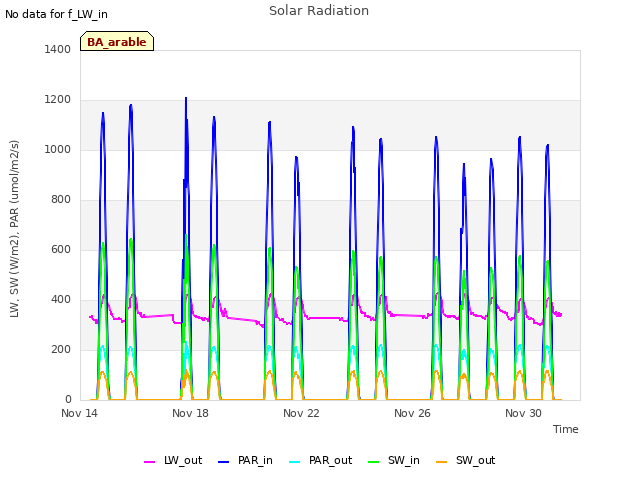Click the 600 y-axis tick label
The width and height of the screenshot is (640, 480).
[x=61, y=249]
